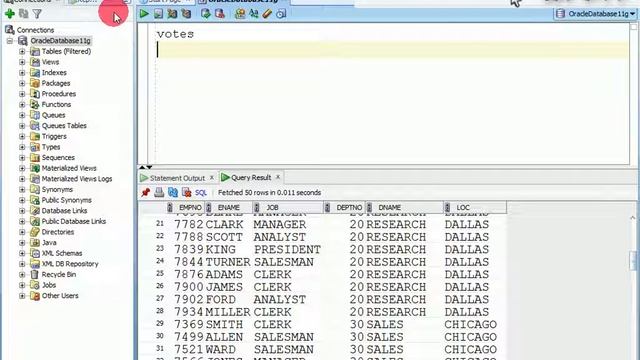Screen dimensions: 640x360
Task: Close the Statement Output tab
Action: 212,178
